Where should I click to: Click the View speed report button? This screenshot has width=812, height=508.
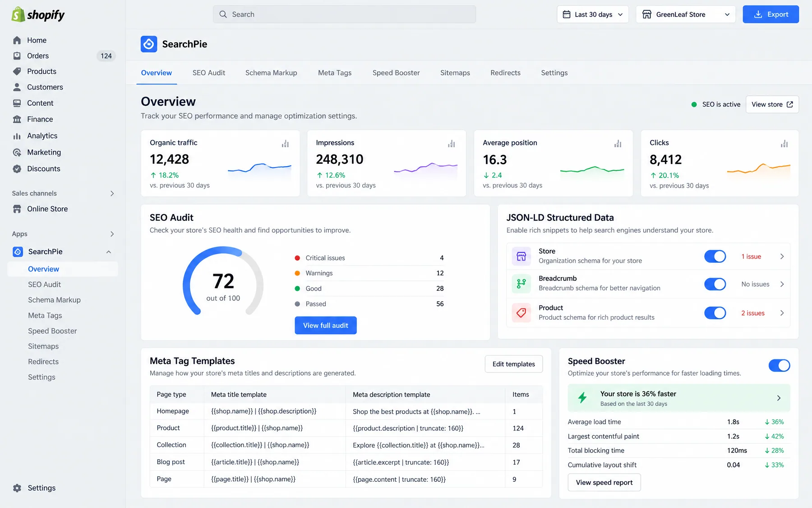pos(604,482)
